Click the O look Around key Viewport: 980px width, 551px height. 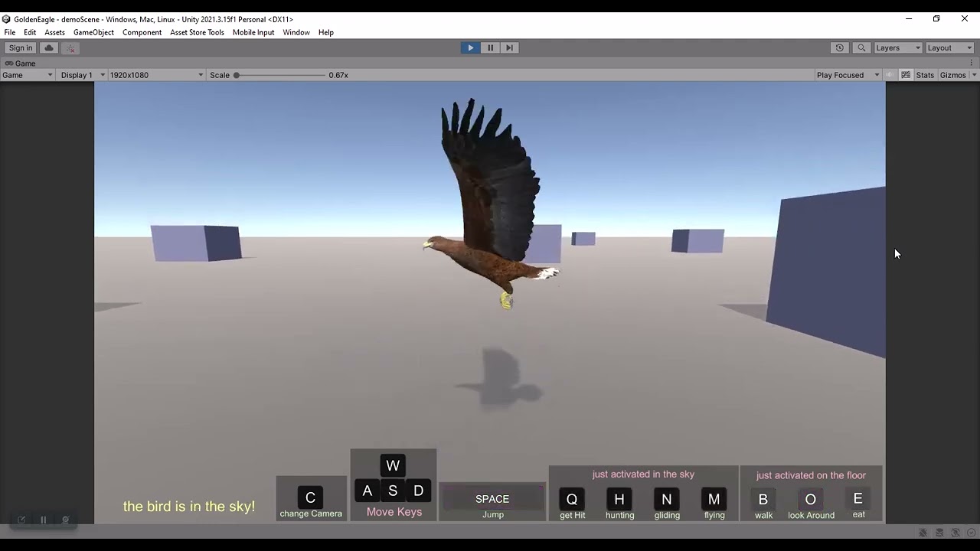point(811,499)
